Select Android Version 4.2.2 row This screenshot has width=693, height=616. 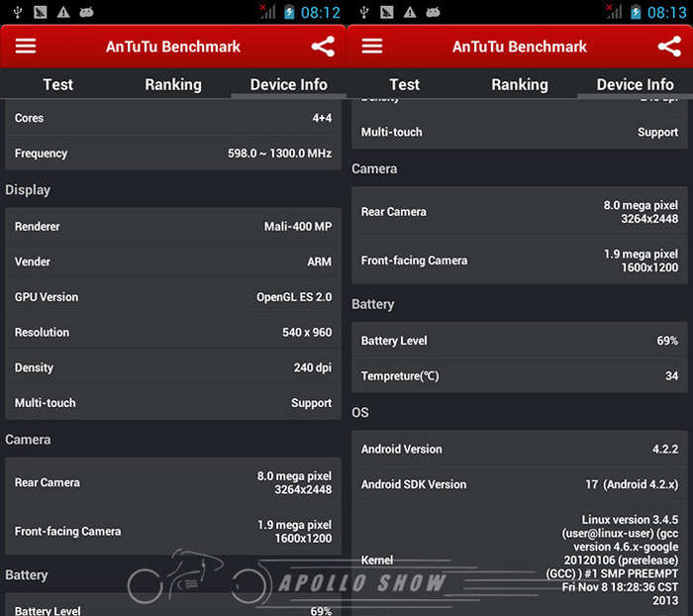pyautogui.click(x=520, y=449)
